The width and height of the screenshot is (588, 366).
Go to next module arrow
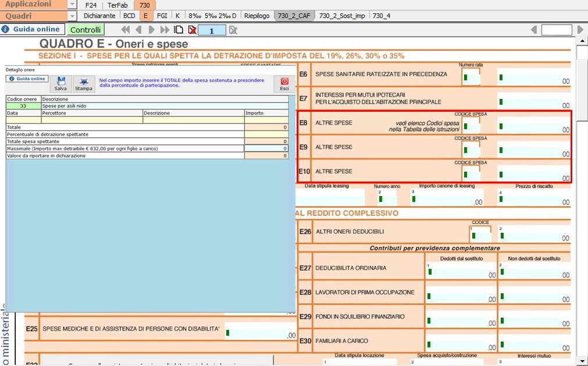click(x=151, y=30)
